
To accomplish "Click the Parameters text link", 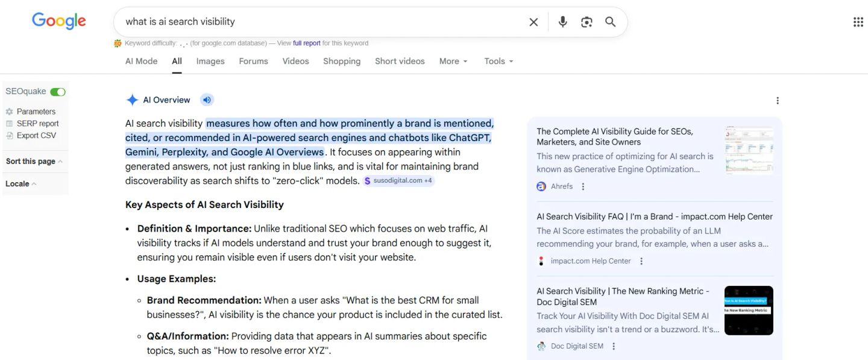I will tap(36, 112).
